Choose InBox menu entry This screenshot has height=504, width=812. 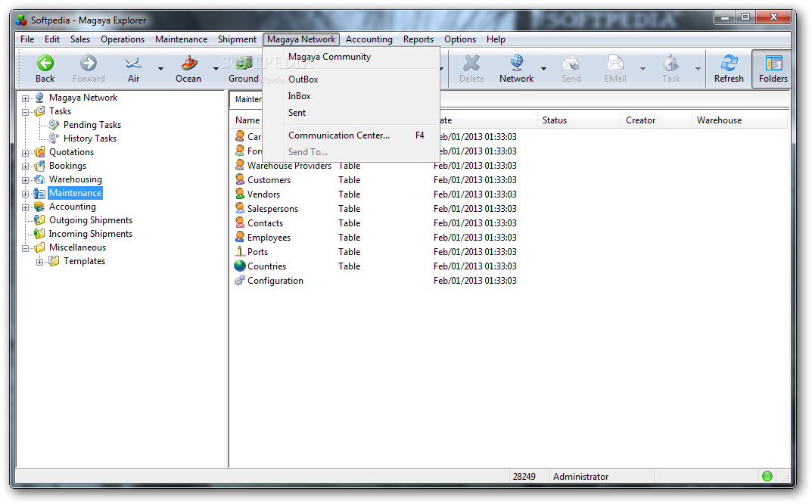click(x=352, y=96)
